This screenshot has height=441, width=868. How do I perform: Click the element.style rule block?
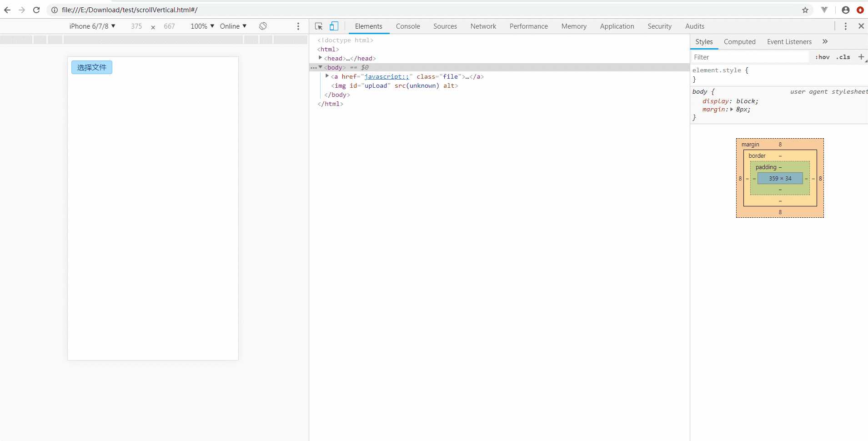coord(779,75)
